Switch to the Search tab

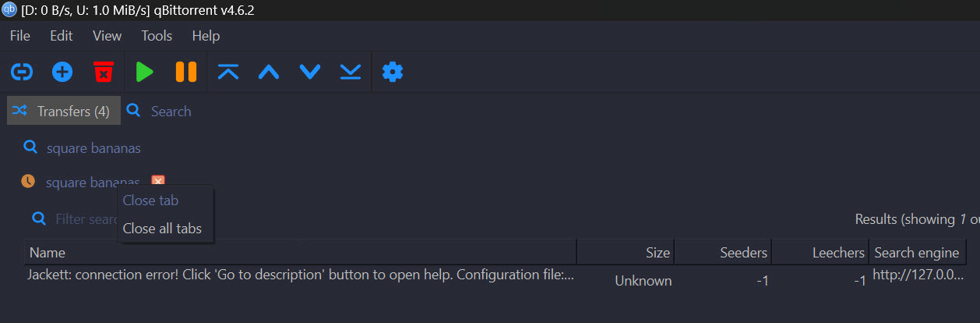159,112
